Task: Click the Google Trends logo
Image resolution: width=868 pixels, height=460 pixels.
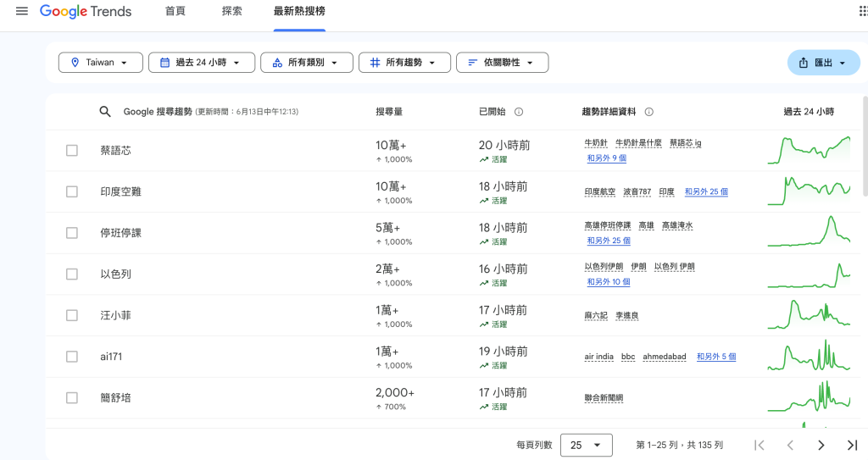Action: click(86, 12)
